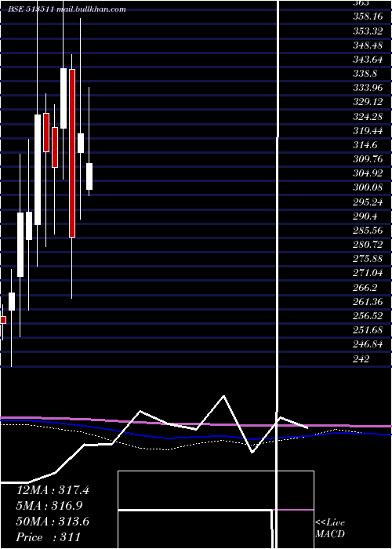Image resolution: width=392 pixels, height=549 pixels.
Task: Select the 295.24 axis value
Action: (367, 202)
